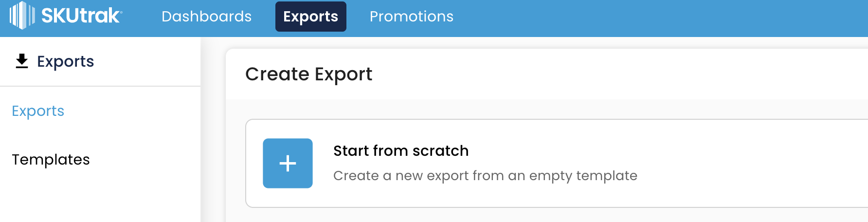Click the SKUtrak wordmark in the header
The width and height of the screenshot is (868, 222).
[x=80, y=16]
